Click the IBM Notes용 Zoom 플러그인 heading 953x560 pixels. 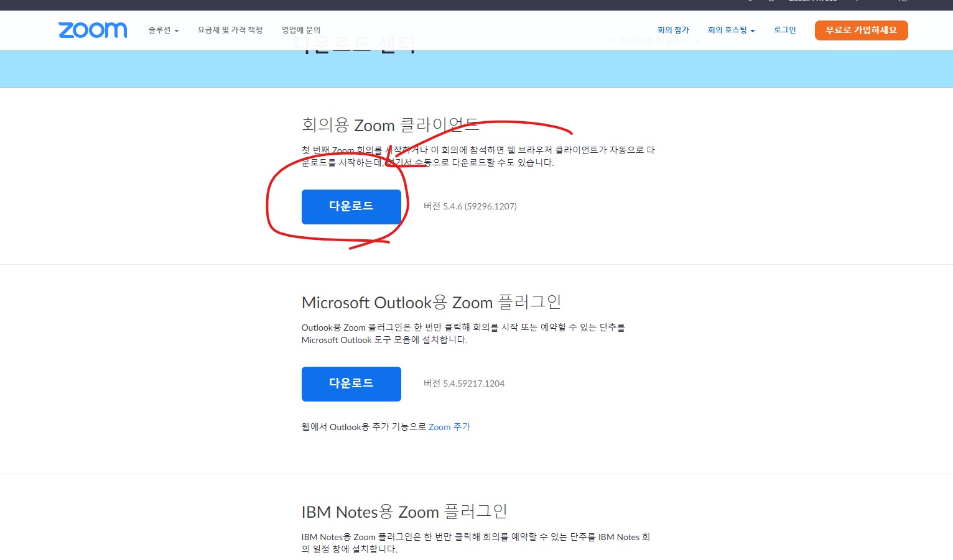point(404,512)
